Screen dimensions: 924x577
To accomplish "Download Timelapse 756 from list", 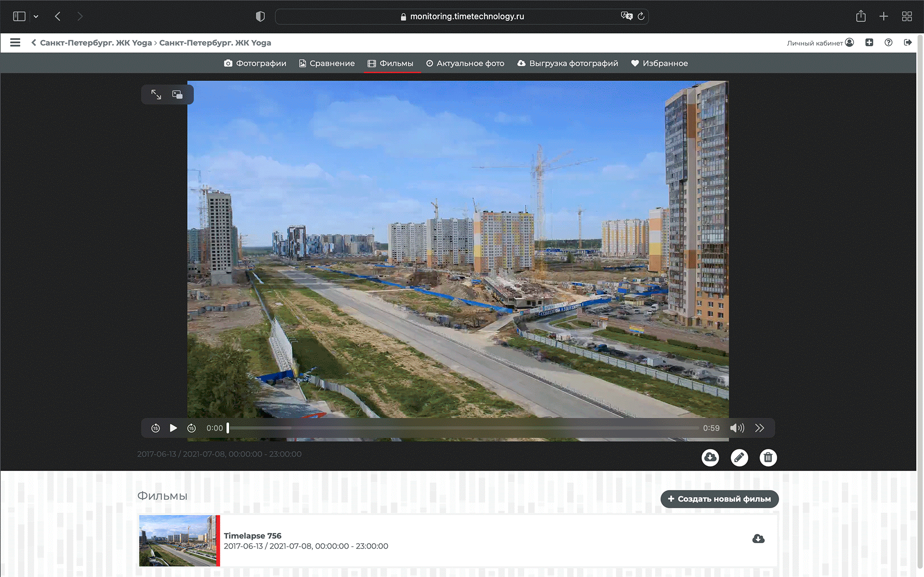I will tap(758, 539).
